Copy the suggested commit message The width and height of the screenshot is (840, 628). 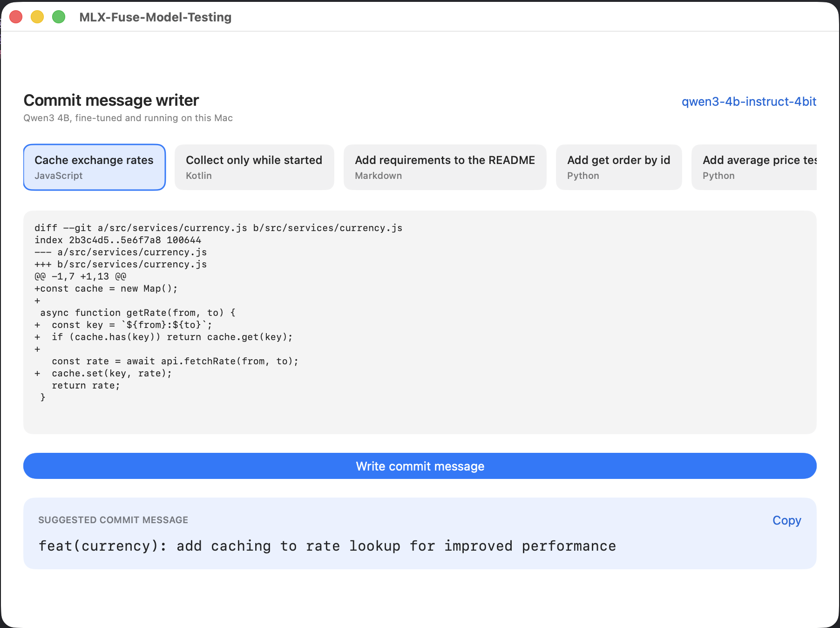coord(786,520)
